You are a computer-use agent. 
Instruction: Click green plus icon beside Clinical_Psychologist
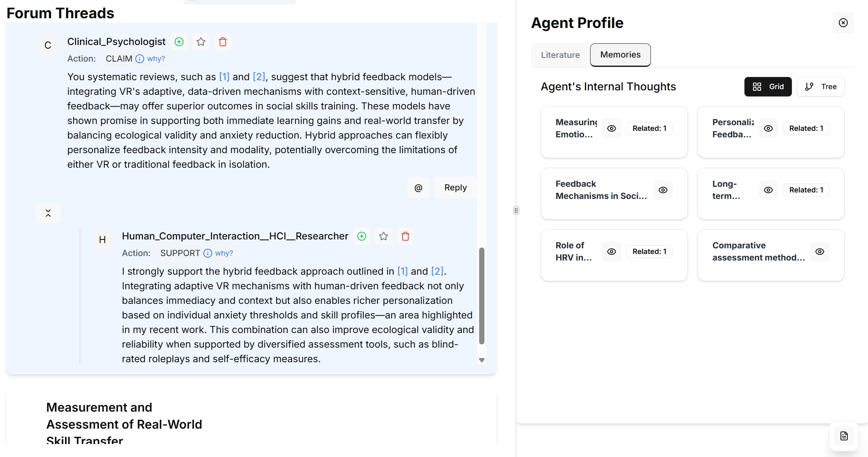[179, 42]
